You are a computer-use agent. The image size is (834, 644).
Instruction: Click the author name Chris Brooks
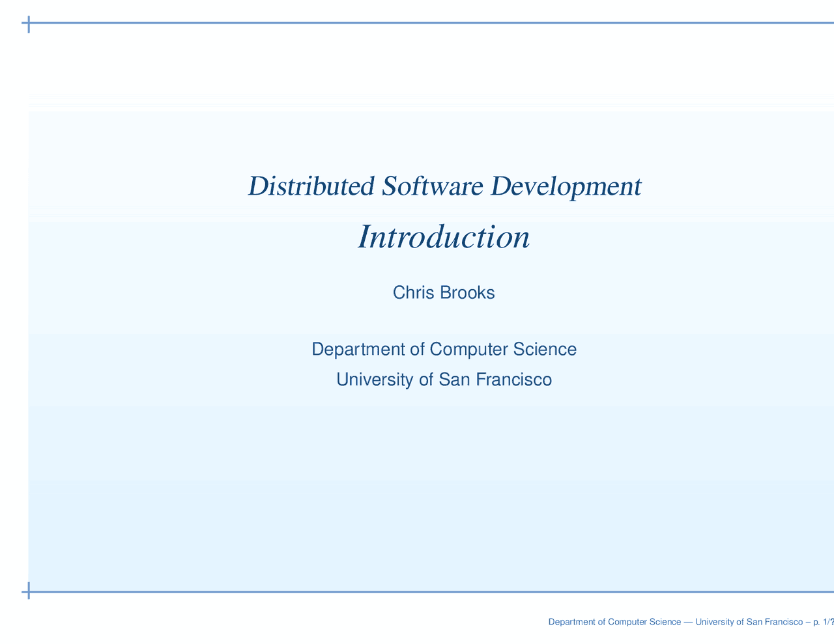click(x=444, y=292)
